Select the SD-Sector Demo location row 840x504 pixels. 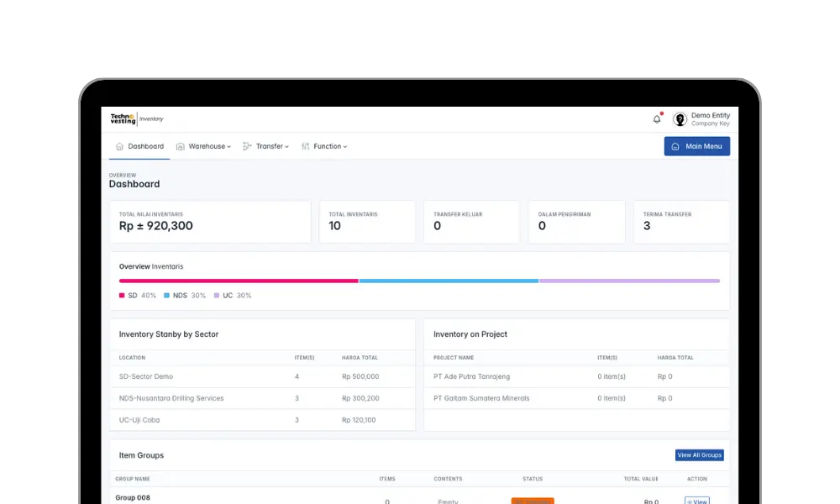click(146, 376)
